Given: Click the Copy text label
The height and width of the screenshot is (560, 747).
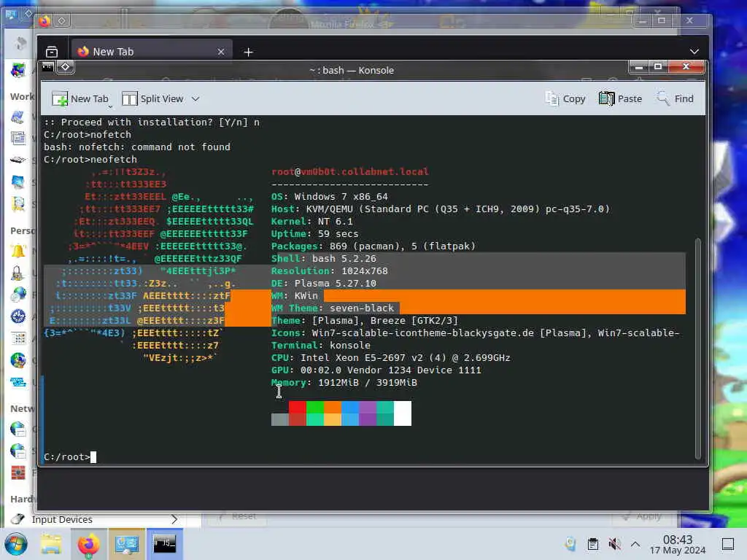Looking at the screenshot, I should tap(574, 98).
